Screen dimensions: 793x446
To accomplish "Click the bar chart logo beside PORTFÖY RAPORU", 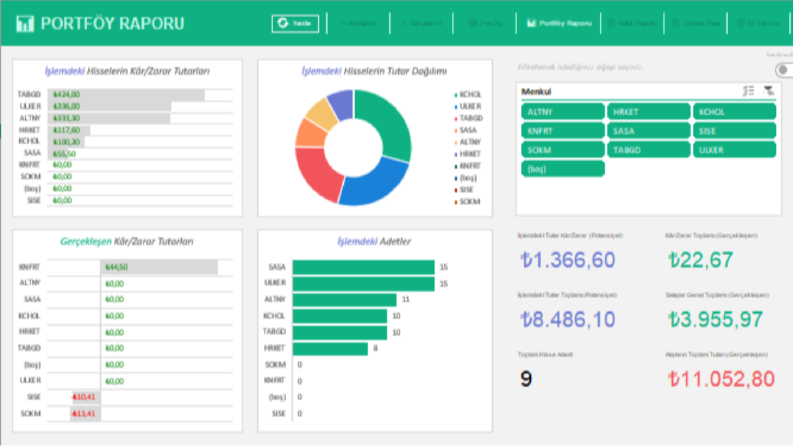I will 25,23.
